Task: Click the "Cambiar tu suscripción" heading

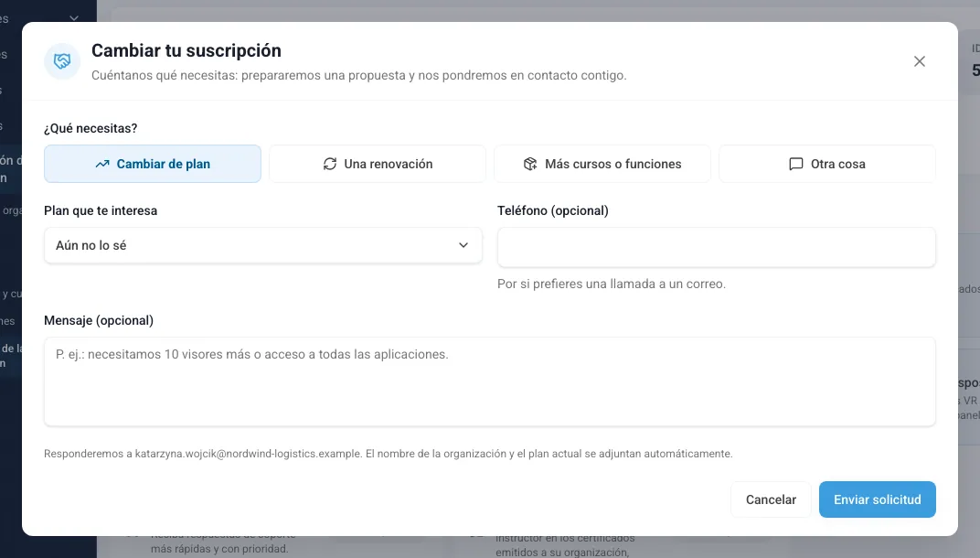Action: pyautogui.click(x=186, y=50)
